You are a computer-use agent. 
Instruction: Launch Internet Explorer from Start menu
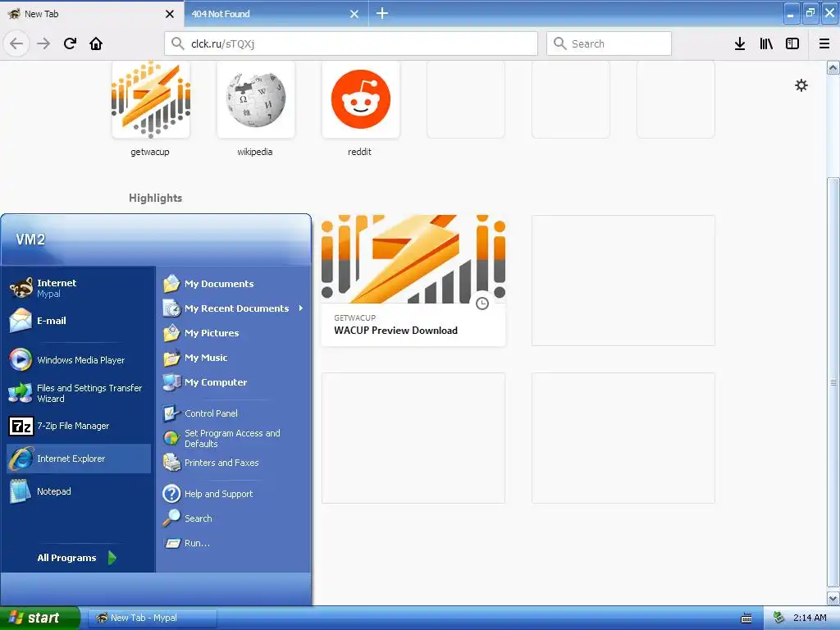[79, 459]
